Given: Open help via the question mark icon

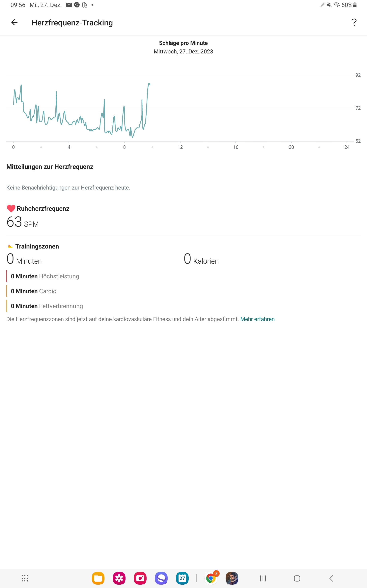Looking at the screenshot, I should [354, 23].
